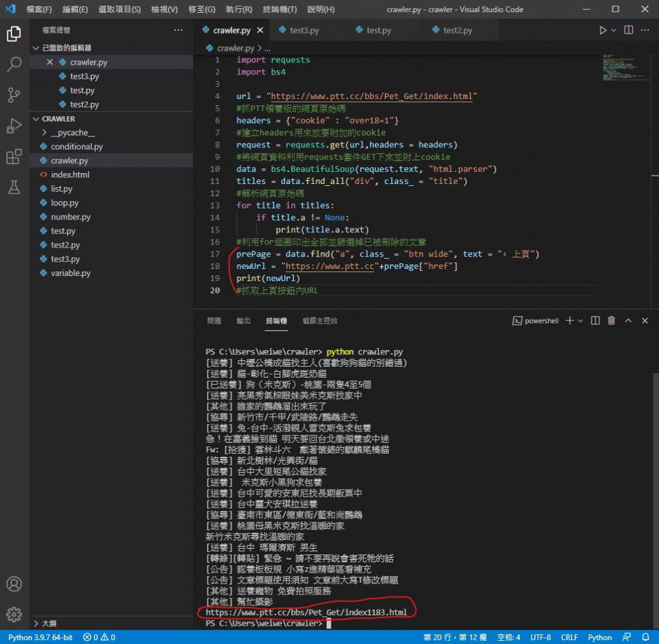The height and width of the screenshot is (644, 659).
Task: Select Python 3.9.7 64-bit interpreter
Action: coord(41,638)
